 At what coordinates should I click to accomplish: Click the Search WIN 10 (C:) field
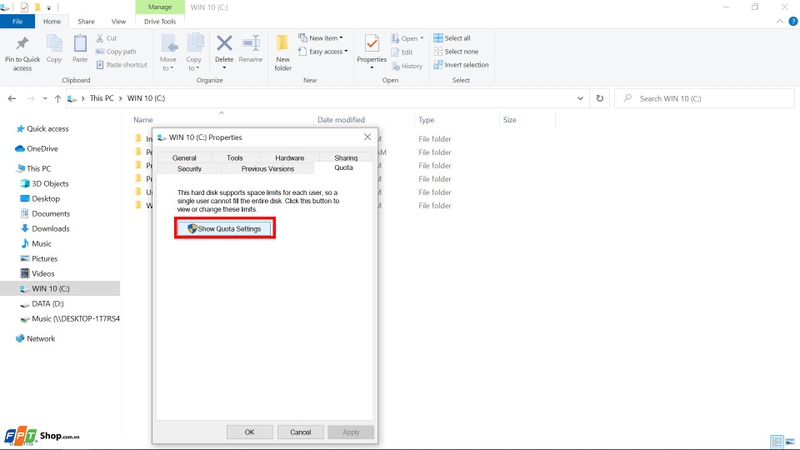pos(705,98)
